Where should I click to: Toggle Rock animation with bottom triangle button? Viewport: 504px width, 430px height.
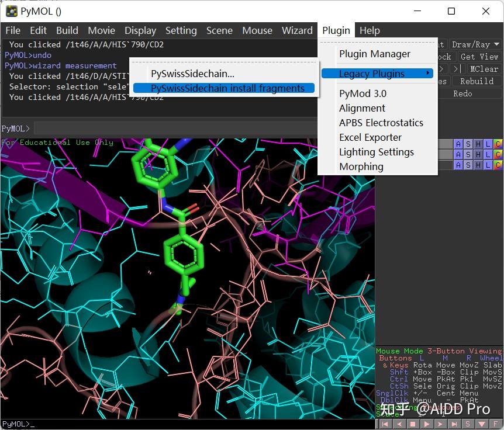(x=482, y=424)
